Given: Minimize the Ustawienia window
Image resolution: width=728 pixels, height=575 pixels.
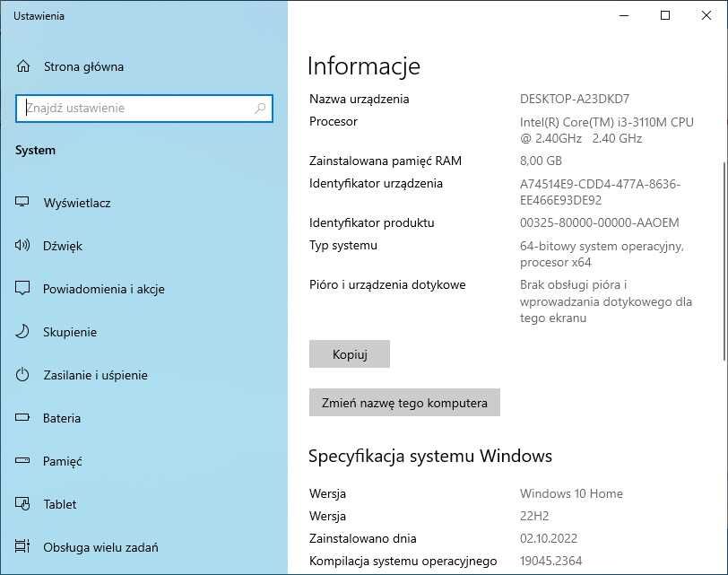Looking at the screenshot, I should click(624, 16).
